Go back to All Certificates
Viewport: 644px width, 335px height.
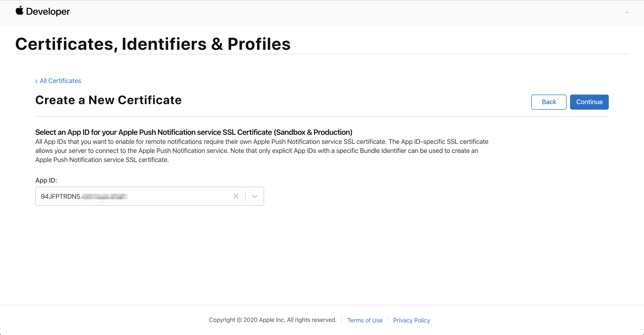(x=60, y=81)
